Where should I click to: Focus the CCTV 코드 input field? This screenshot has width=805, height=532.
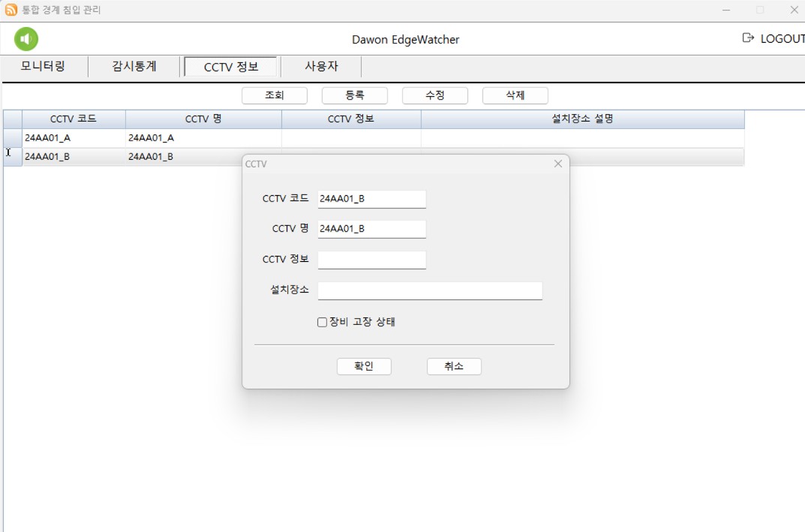371,199
